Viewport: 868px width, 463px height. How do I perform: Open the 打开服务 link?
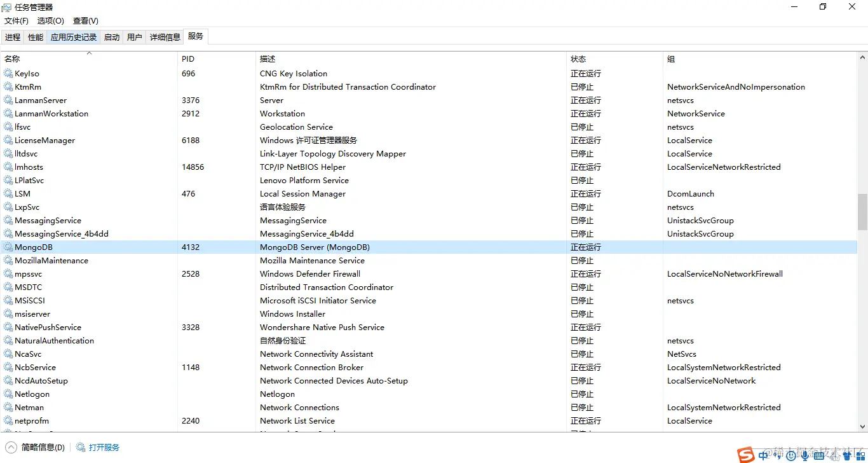98,448
